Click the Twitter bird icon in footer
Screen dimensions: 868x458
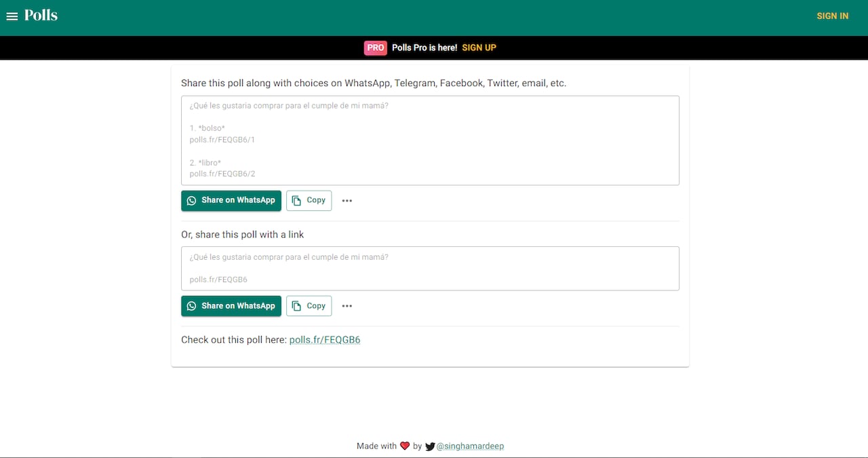click(x=430, y=446)
